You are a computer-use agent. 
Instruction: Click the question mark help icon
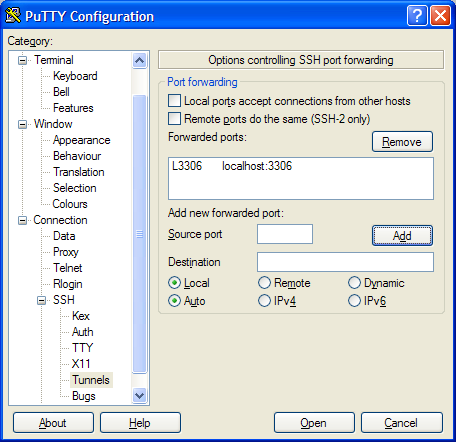click(x=417, y=15)
